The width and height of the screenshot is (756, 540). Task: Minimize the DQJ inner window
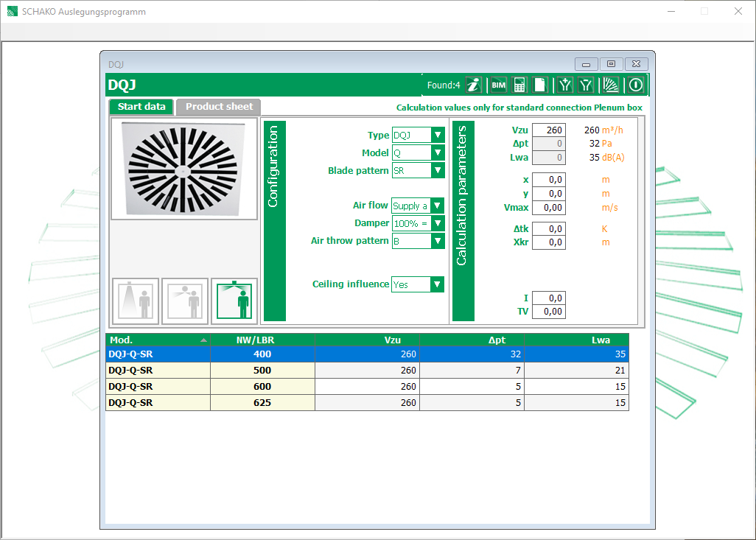pyautogui.click(x=587, y=64)
